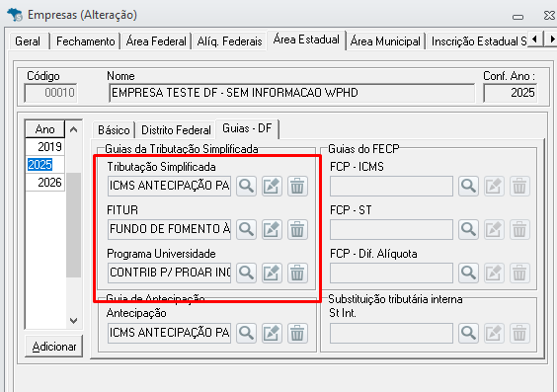Click the empty FCP - Dif. Alíquota field

coord(391,274)
